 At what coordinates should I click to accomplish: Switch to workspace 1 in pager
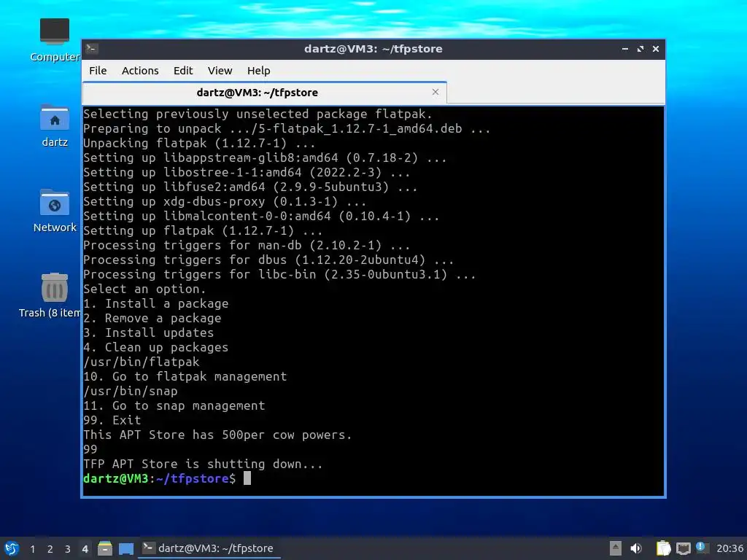[32, 549]
